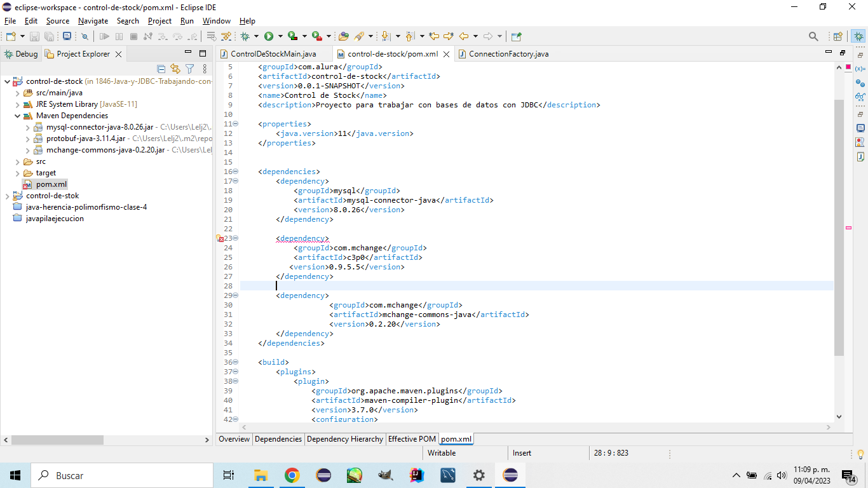Click the Debug bug icon in toolbar
Image resolution: width=868 pixels, height=488 pixels.
(245, 36)
